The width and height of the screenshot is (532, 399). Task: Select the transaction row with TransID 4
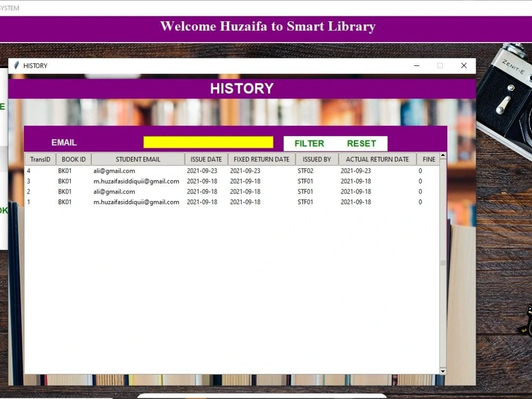[x=160, y=171]
